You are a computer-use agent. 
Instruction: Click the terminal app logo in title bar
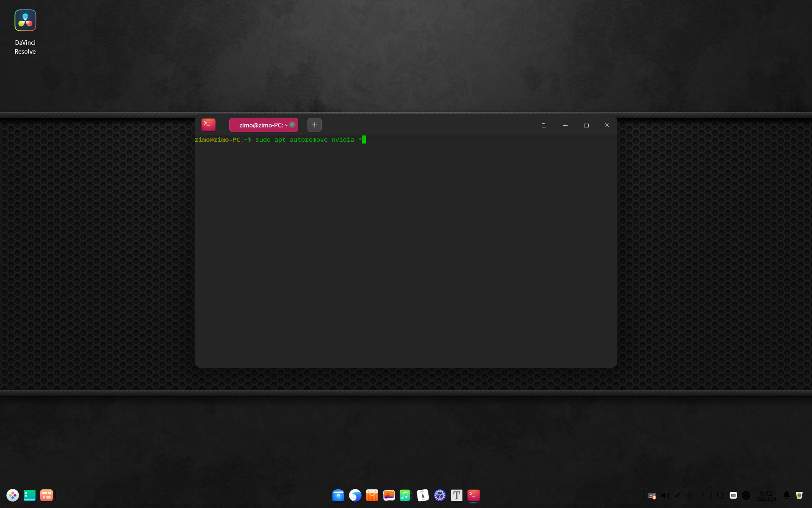pos(208,125)
